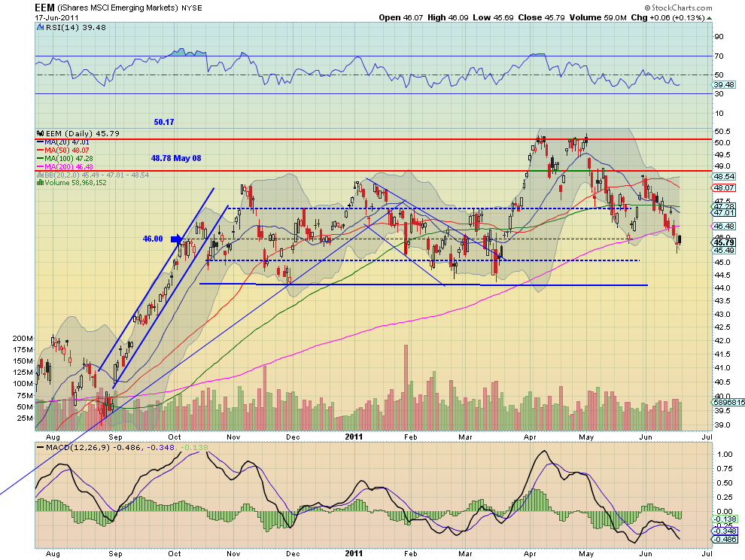Click the 25M volume axis label
The width and height of the screenshot is (745, 560).
click(25, 418)
